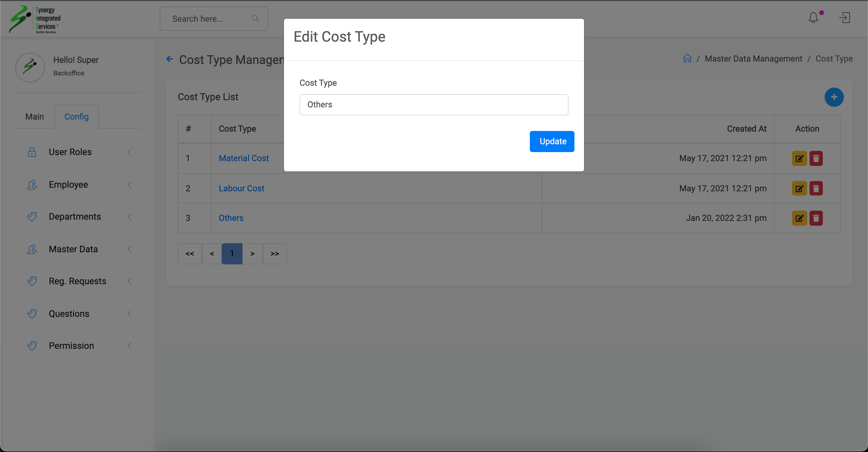Go to the last page (>>)
868x452 pixels.
point(275,253)
